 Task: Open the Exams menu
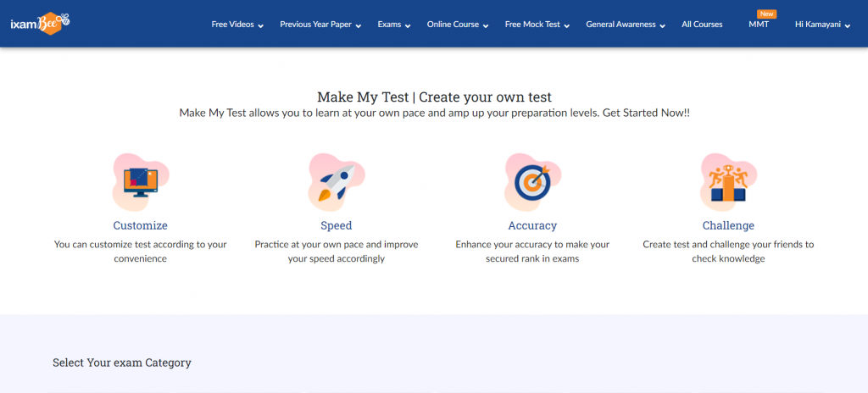click(389, 25)
